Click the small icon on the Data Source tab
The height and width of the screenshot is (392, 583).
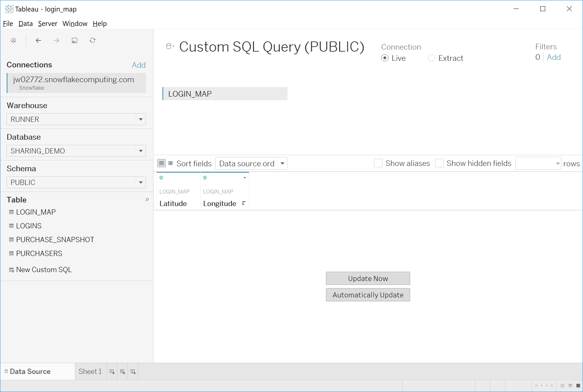[x=6, y=371]
